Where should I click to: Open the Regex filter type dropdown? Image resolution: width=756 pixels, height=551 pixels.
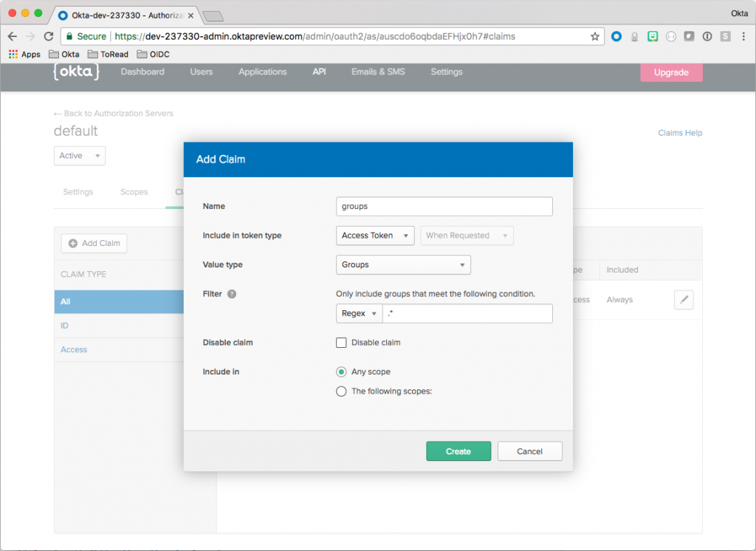click(x=359, y=314)
